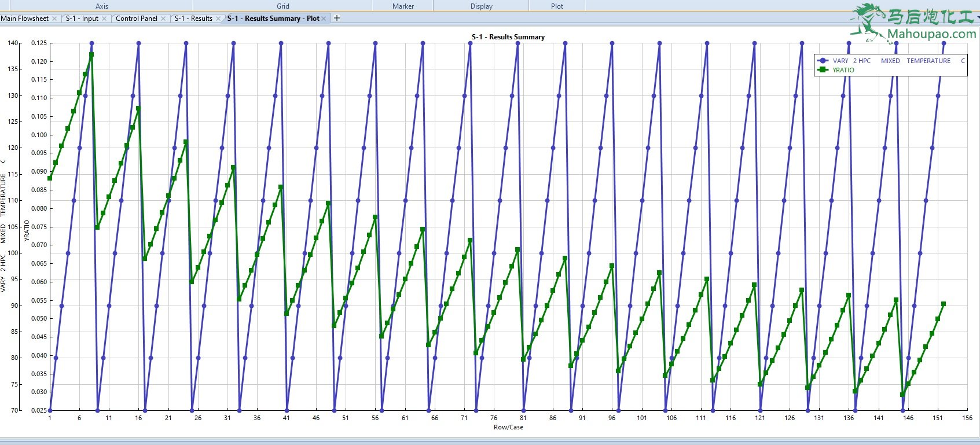Click the x-axis tick label 41
Viewport: 980px width, 445px height.
[287, 418]
